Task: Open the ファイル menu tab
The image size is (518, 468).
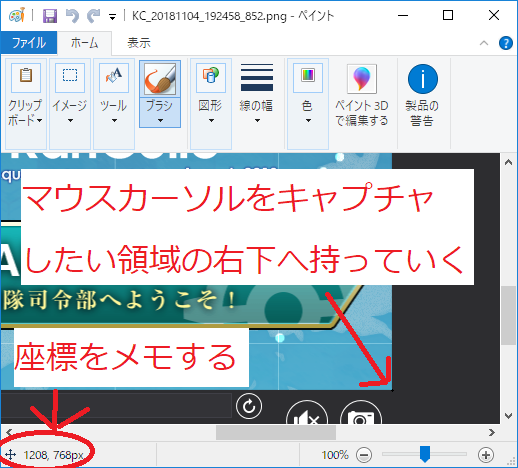Action: tap(29, 43)
